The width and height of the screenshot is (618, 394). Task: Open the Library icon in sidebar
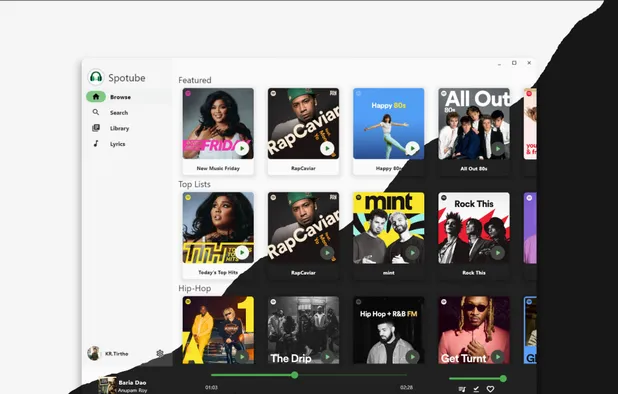96,128
